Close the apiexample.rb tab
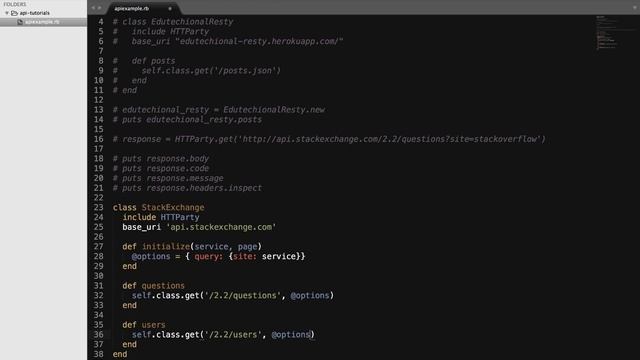Image resolution: width=640 pixels, height=360 pixels. (x=170, y=8)
